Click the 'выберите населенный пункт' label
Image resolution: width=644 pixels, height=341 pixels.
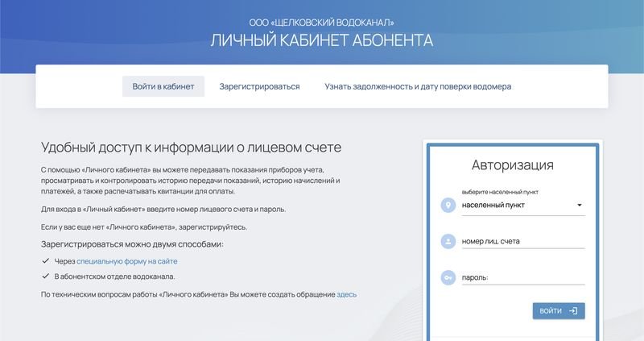click(500, 193)
